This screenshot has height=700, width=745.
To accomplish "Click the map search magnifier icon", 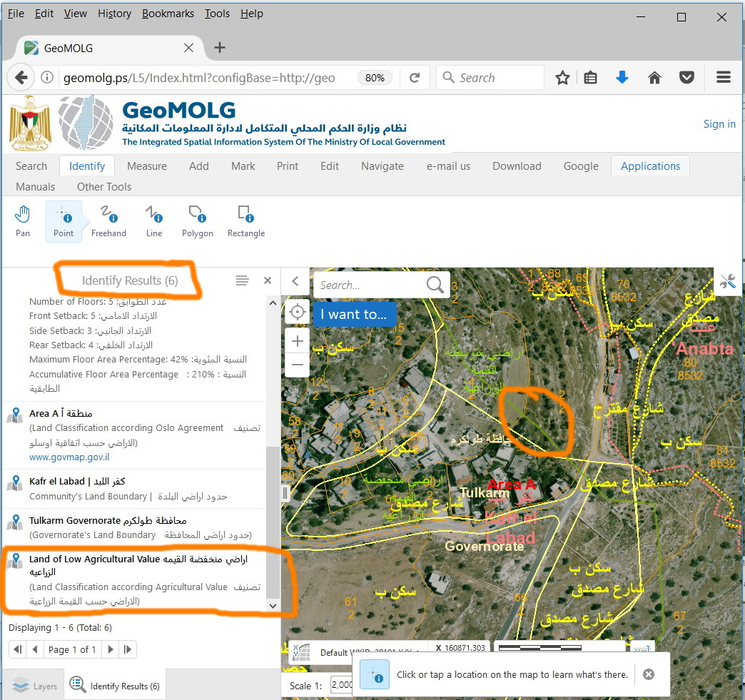I will point(435,285).
